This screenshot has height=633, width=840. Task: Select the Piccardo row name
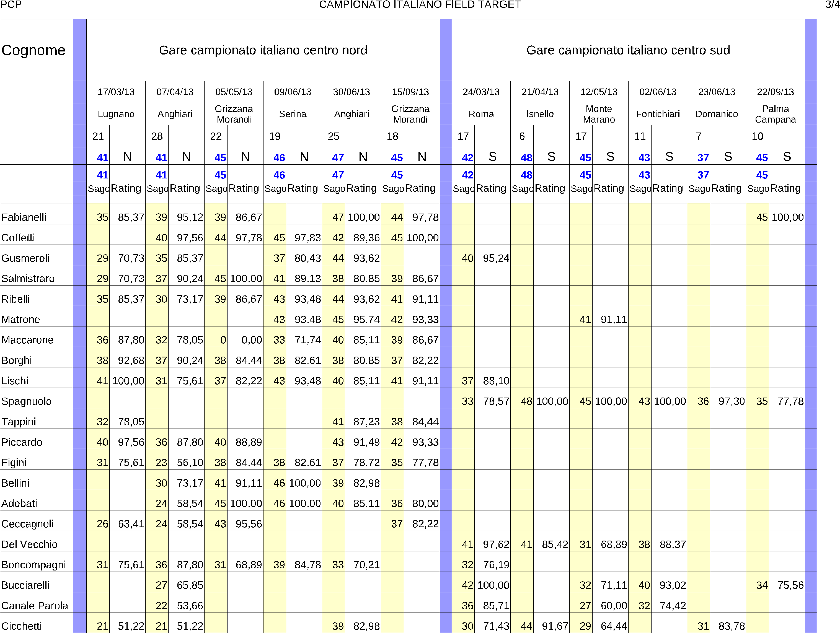click(22, 442)
